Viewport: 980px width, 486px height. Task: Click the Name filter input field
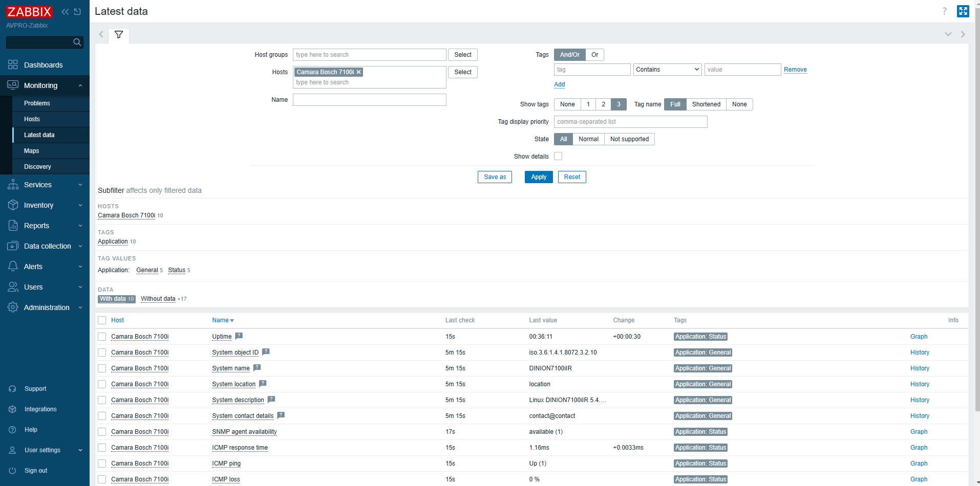[370, 100]
